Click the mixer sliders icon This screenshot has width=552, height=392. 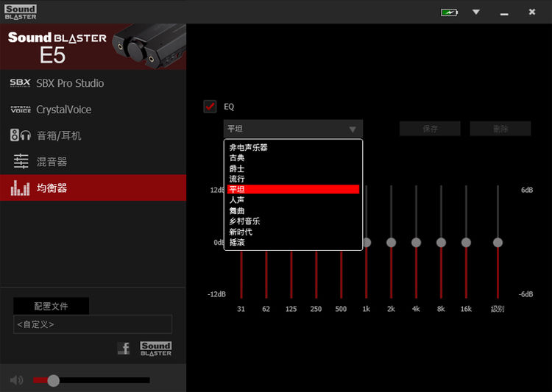pyautogui.click(x=21, y=162)
